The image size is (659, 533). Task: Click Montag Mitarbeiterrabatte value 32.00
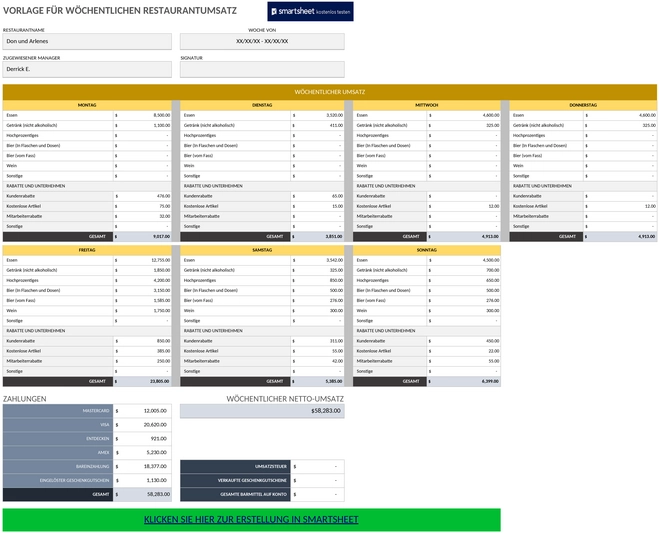[x=142, y=216]
